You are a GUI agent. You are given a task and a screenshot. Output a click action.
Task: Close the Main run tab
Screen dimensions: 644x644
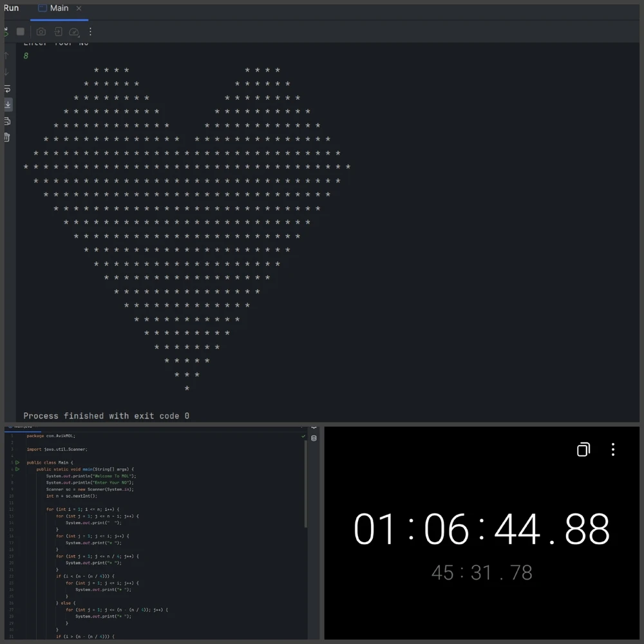coord(79,8)
